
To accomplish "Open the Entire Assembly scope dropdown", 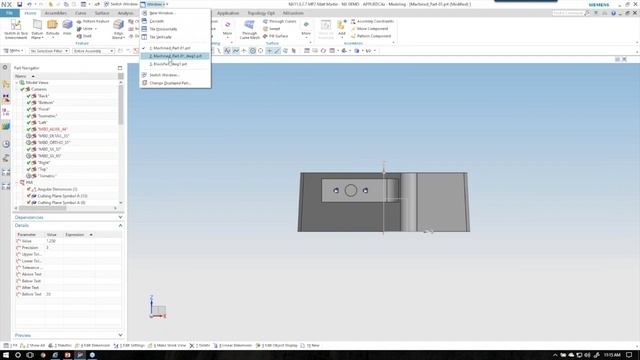I will click(93, 51).
